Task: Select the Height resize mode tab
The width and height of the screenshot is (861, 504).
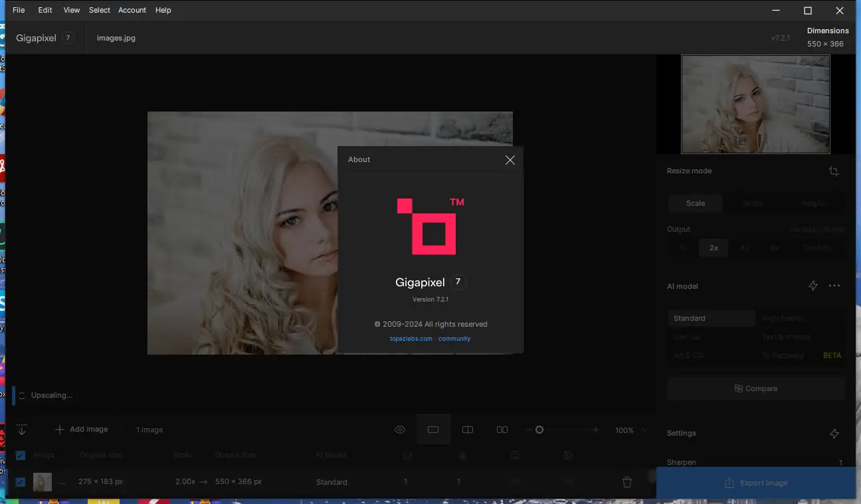Action: pyautogui.click(x=813, y=203)
